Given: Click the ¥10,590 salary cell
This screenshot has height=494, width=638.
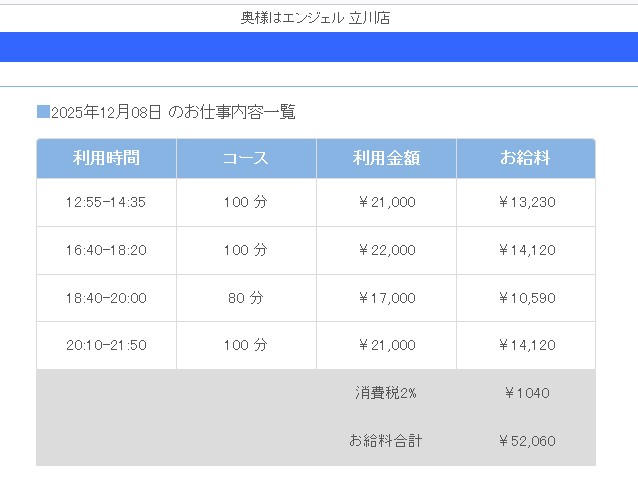Looking at the screenshot, I should pyautogui.click(x=526, y=298).
